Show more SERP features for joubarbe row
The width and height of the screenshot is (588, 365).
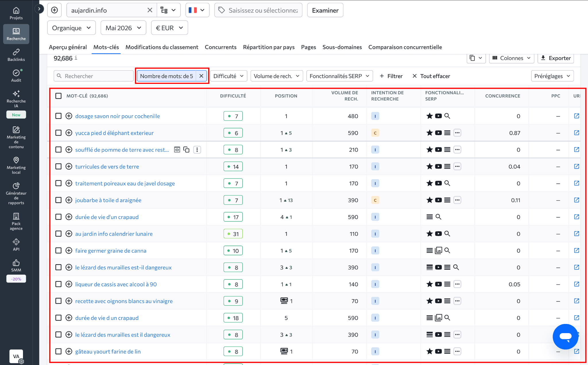click(457, 200)
